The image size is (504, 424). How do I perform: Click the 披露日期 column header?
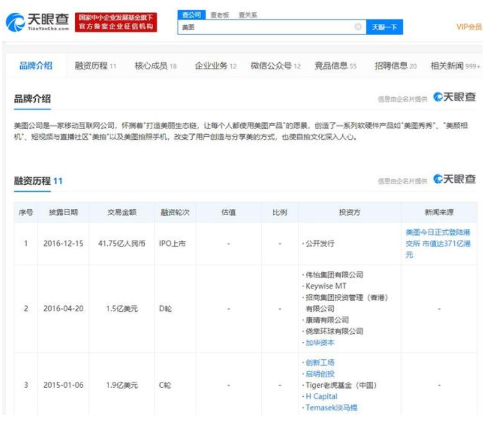click(x=64, y=212)
